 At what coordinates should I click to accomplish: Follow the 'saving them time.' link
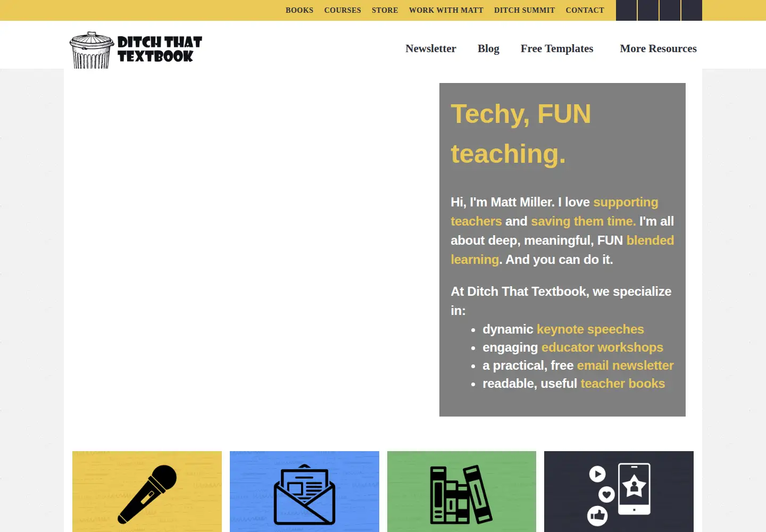point(584,221)
